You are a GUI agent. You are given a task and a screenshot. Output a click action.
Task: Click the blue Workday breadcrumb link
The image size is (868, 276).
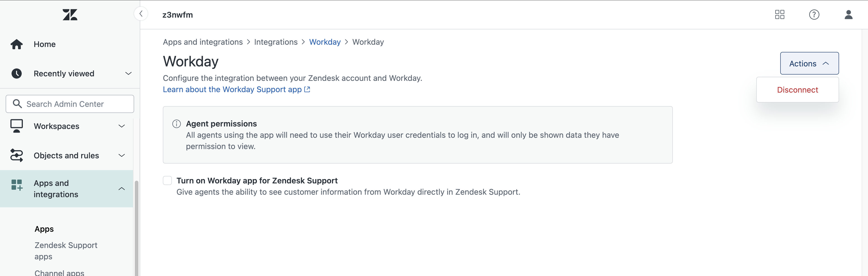tap(325, 42)
